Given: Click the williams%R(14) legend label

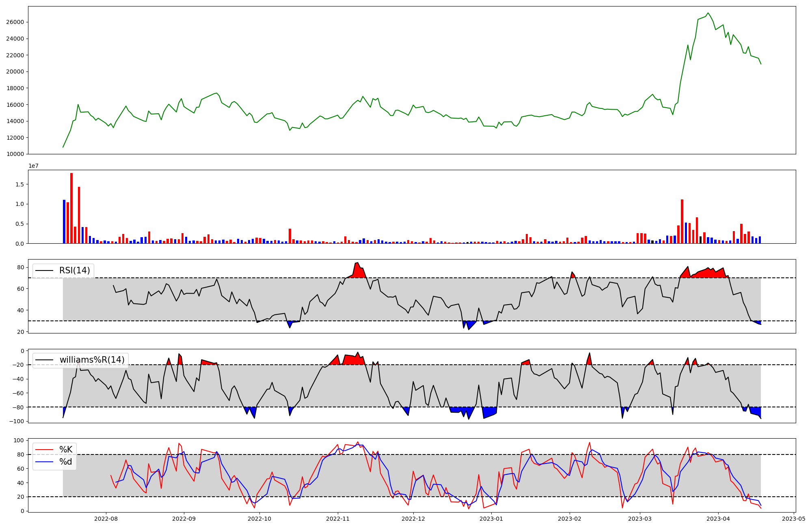Looking at the screenshot, I should click(92, 360).
